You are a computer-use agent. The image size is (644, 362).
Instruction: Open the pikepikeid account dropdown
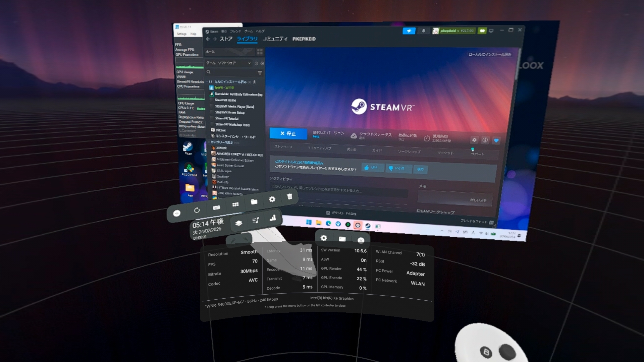450,31
